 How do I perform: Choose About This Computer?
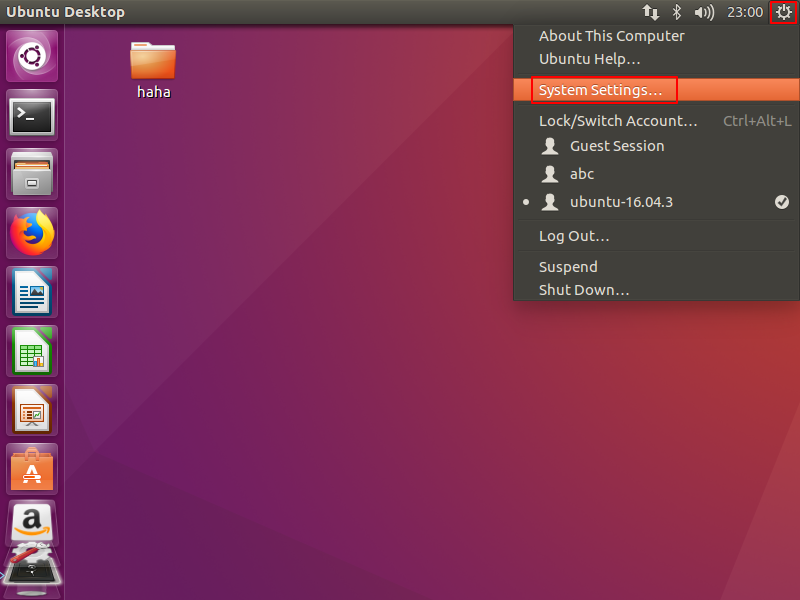tap(656, 36)
